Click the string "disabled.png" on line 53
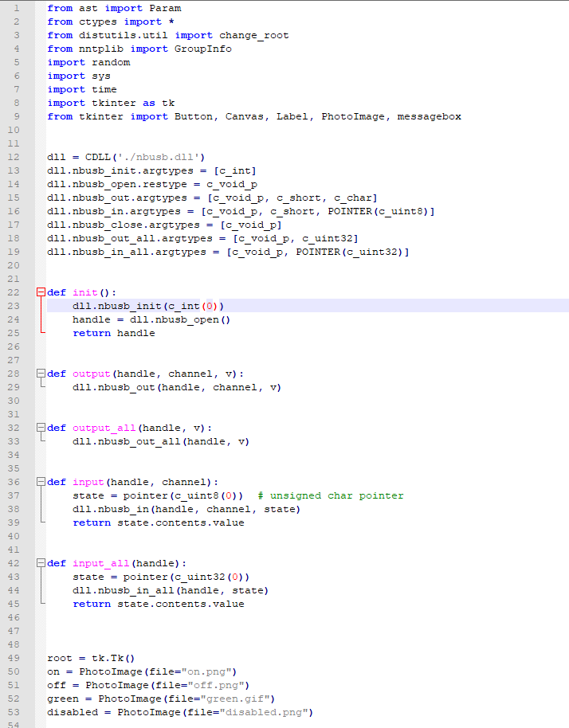569x728 pixels. tap(264, 712)
